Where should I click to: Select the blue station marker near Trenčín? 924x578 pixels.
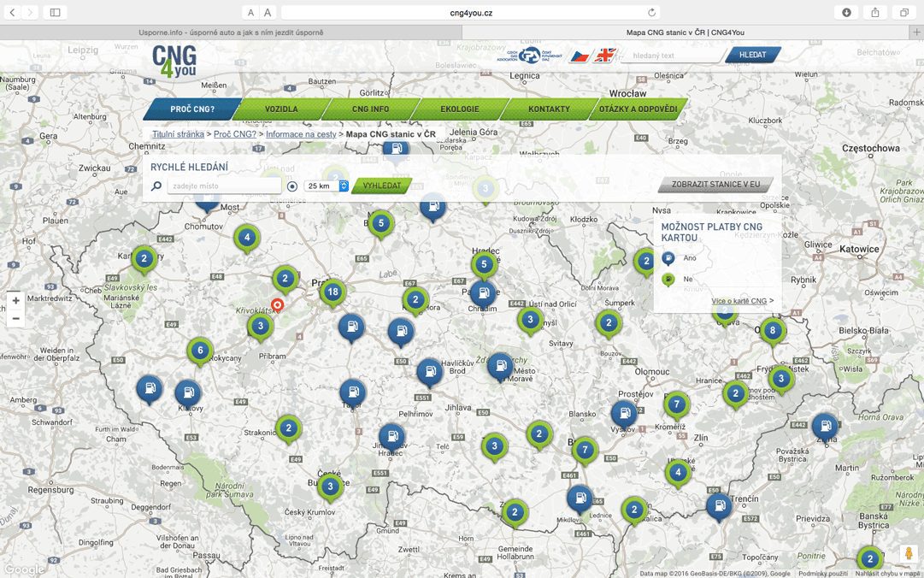tap(719, 507)
